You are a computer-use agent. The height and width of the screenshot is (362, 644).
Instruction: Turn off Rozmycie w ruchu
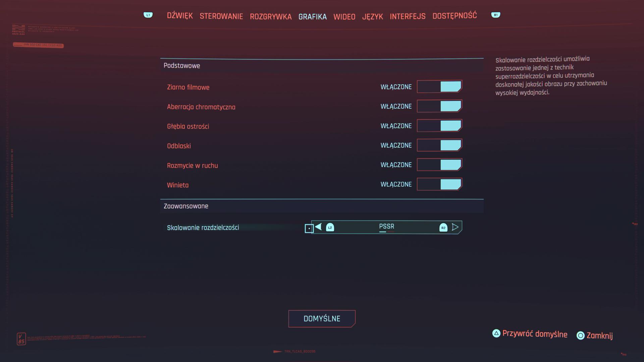click(x=439, y=165)
